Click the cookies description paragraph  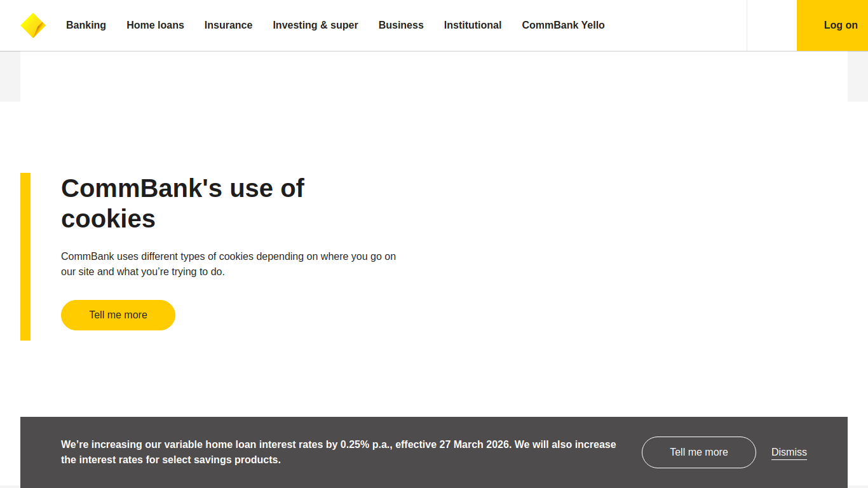pos(229,264)
